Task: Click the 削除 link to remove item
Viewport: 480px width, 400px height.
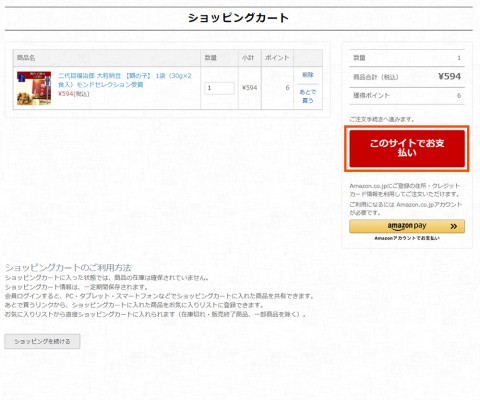Action: [307, 75]
